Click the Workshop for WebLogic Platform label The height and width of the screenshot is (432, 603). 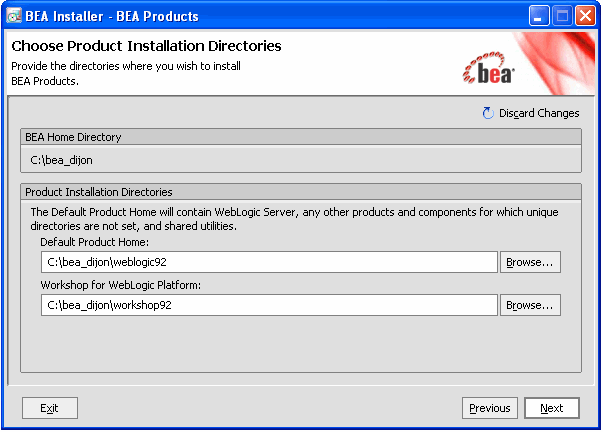[x=121, y=285]
